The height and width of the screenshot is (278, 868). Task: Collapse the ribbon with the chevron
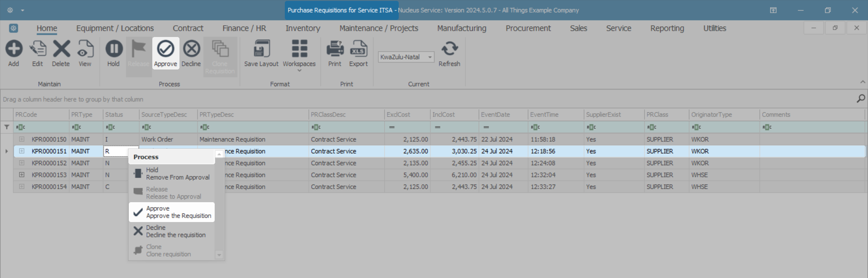(x=863, y=82)
